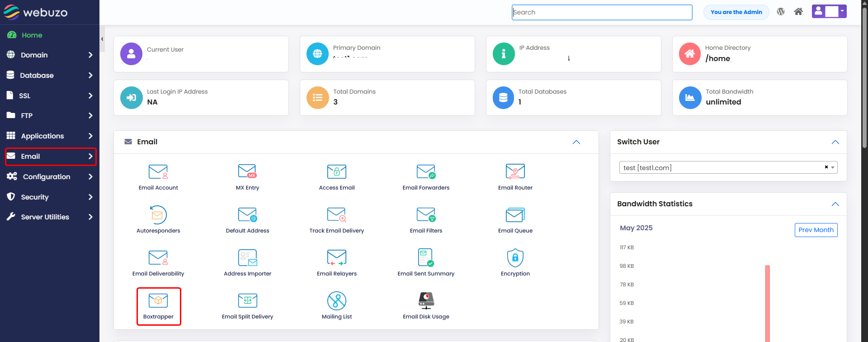Open the Email Account icon
The image size is (868, 342).
pyautogui.click(x=158, y=177)
